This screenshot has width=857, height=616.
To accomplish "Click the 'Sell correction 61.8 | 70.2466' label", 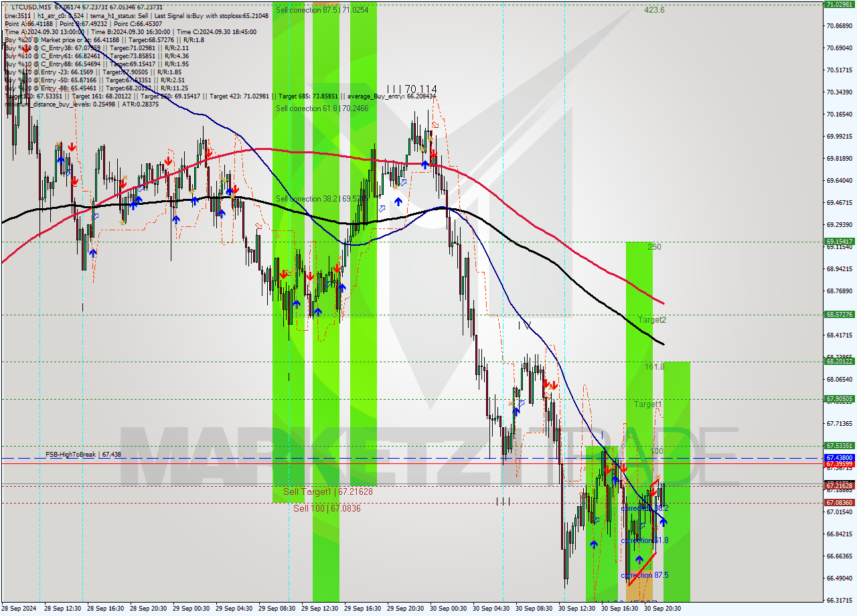I will pos(322,108).
